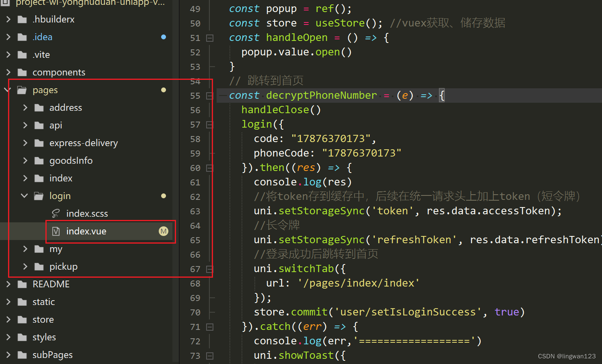Expand the store folder chevron
This screenshot has height=364, width=602.
8,319
